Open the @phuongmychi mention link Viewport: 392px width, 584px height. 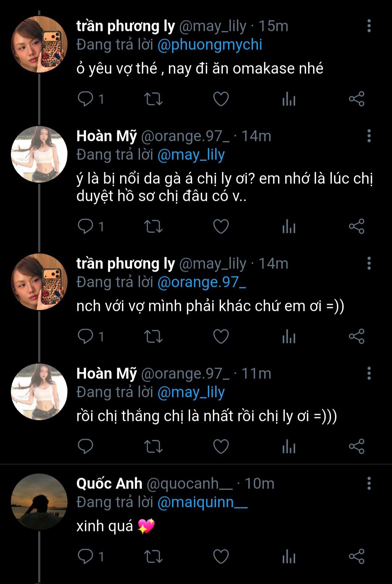pyautogui.click(x=210, y=45)
